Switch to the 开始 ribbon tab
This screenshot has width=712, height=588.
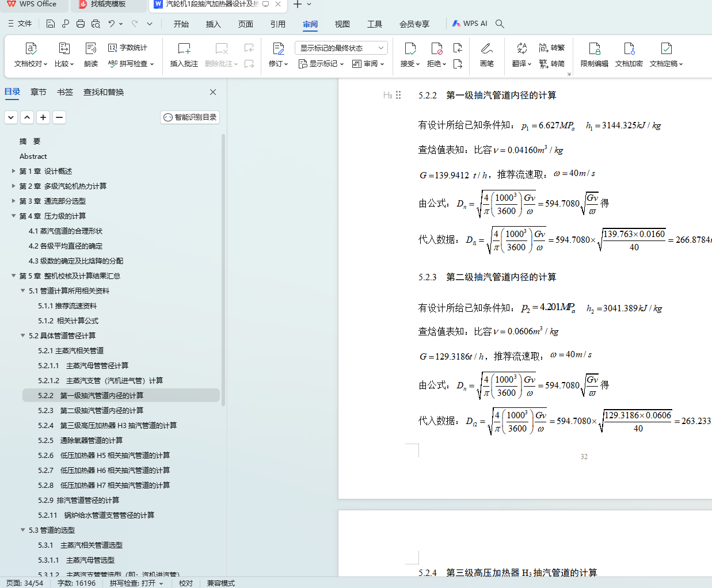[x=181, y=24]
